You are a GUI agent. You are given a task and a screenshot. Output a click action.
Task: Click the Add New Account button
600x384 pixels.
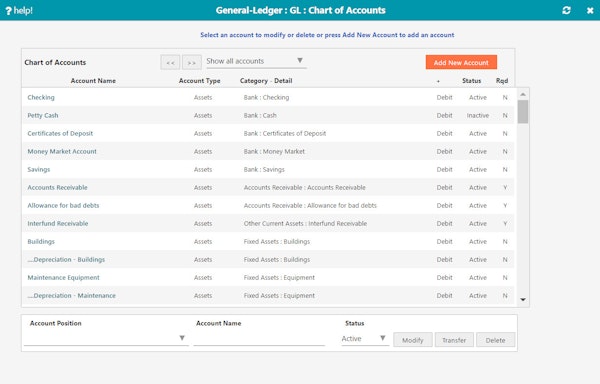pos(461,62)
